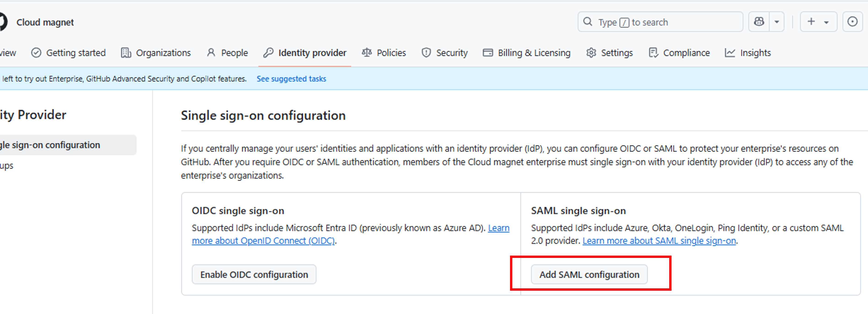
Task: Click the slash shortcut key hint
Action: pos(624,23)
